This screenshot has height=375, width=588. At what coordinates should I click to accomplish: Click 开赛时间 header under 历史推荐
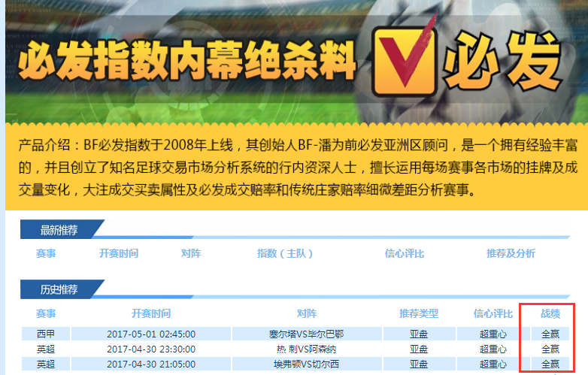click(x=151, y=313)
